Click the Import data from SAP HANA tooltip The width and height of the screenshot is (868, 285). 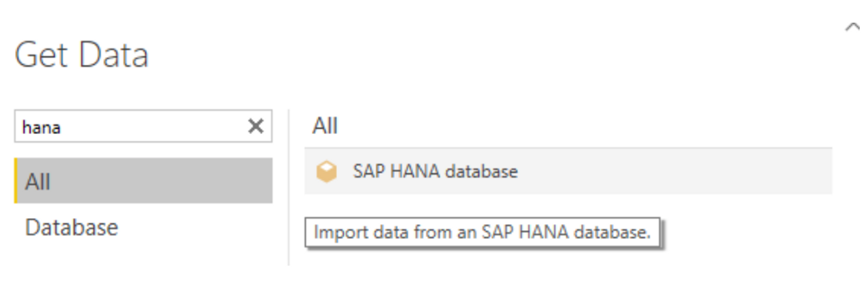coord(483,234)
